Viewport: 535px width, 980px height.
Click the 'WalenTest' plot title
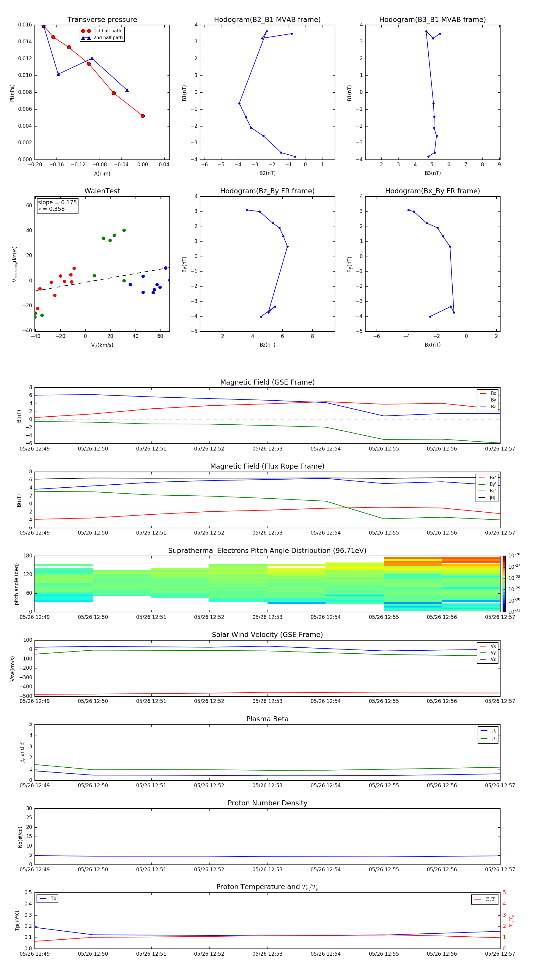102,191
